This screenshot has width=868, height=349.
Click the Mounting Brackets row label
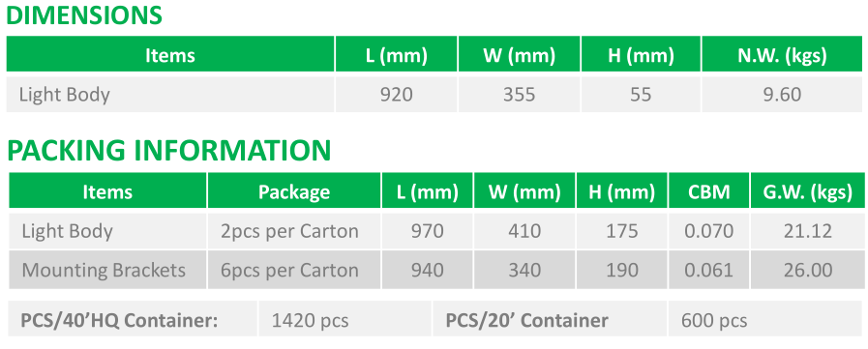104,270
